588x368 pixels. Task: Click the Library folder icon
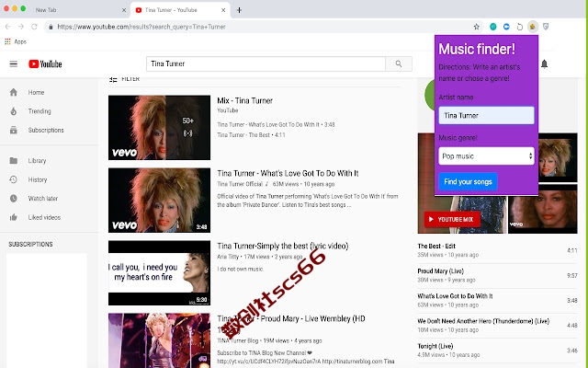point(14,161)
